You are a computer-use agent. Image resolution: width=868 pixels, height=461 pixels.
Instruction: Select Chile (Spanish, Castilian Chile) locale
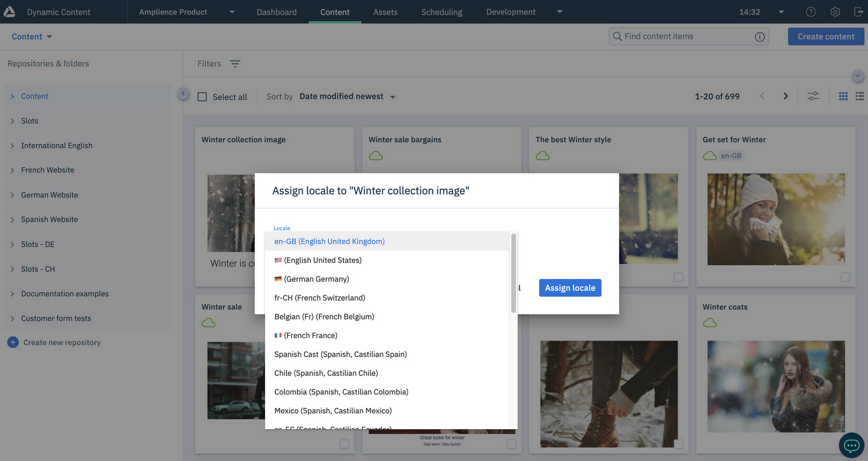click(387, 373)
